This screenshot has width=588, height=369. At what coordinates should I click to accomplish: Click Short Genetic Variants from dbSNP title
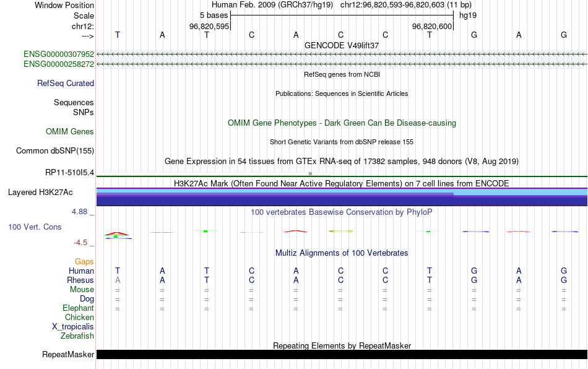tap(342, 142)
